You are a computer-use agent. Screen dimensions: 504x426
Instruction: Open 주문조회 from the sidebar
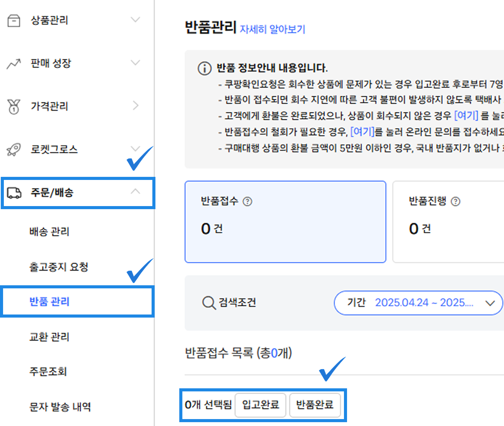coord(47,371)
